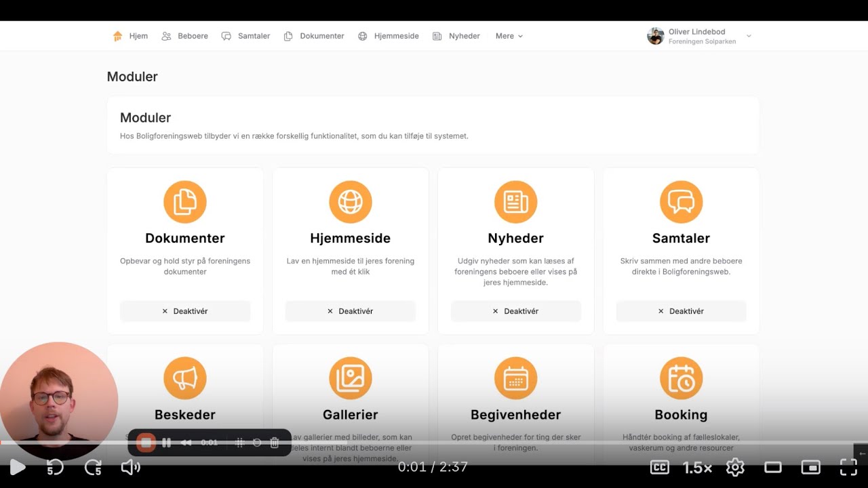The height and width of the screenshot is (488, 868).
Task: Click the megaphone icon of Beskeder module
Action: [185, 378]
